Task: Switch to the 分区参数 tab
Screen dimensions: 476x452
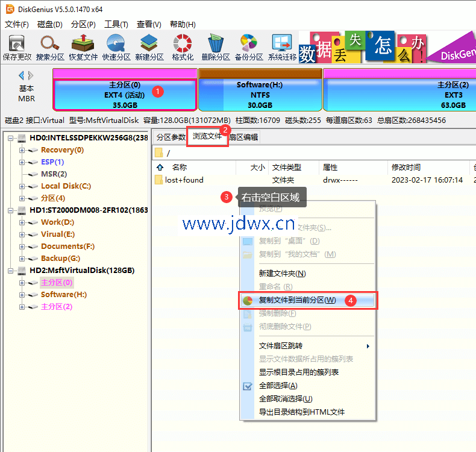Action: tap(171, 137)
